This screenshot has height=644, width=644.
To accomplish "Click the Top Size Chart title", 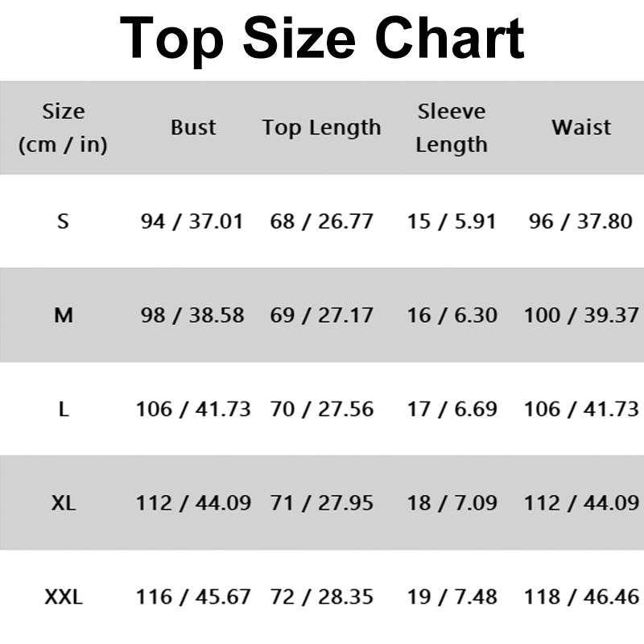I will 322,40.
